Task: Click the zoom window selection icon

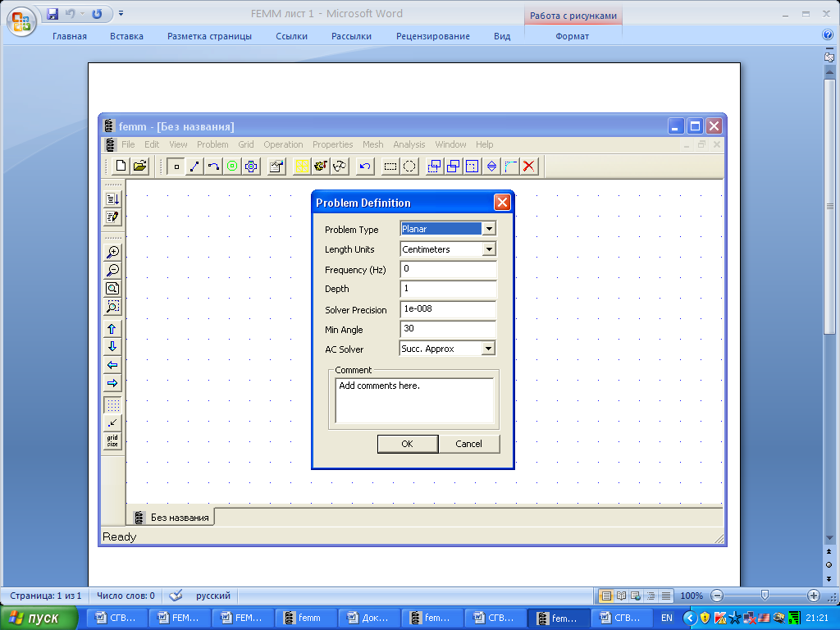Action: coord(112,307)
